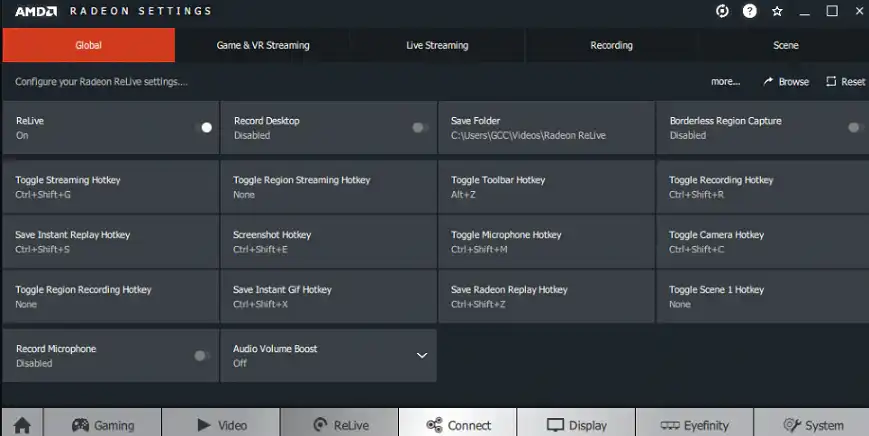Image resolution: width=869 pixels, height=436 pixels.
Task: Switch to the Recording tab
Action: point(611,45)
